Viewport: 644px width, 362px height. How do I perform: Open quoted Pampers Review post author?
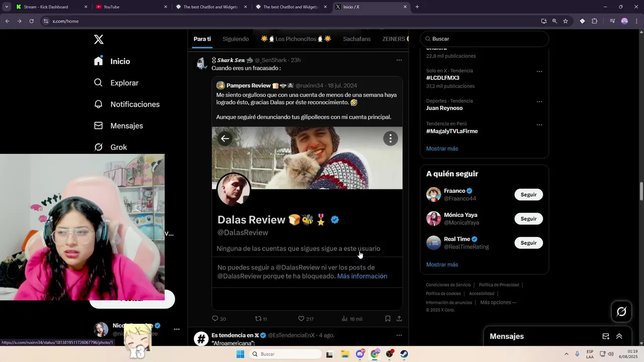tap(249, 85)
